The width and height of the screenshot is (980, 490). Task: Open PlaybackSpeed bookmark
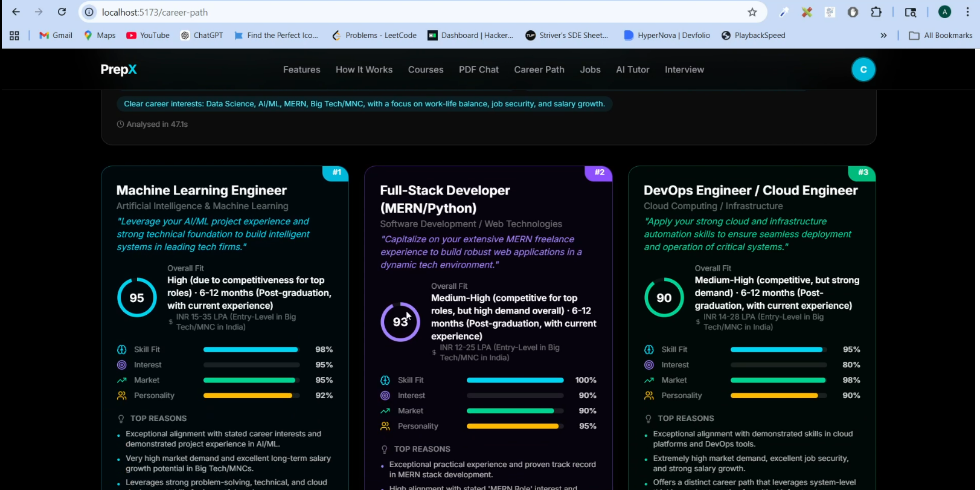coord(754,36)
